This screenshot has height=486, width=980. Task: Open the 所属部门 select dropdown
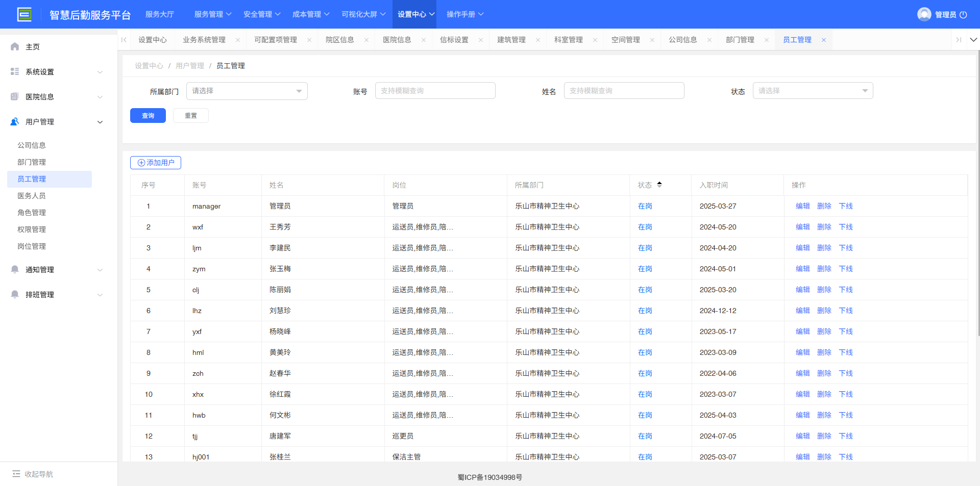pyautogui.click(x=247, y=91)
